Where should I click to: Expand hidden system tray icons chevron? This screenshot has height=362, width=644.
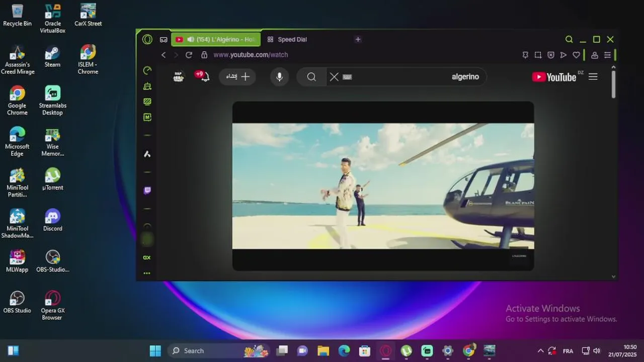pos(540,351)
